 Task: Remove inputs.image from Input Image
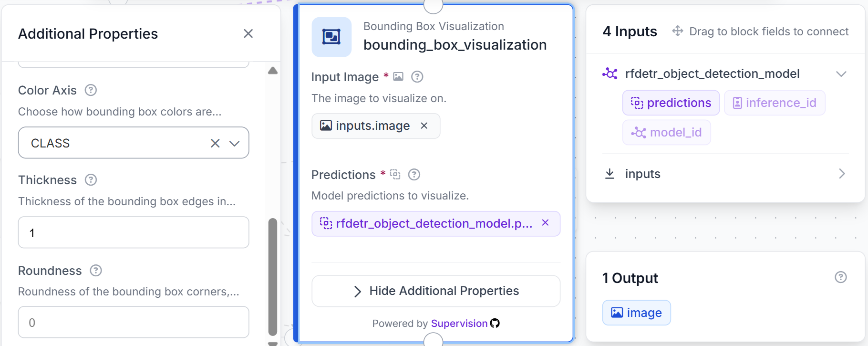click(424, 126)
